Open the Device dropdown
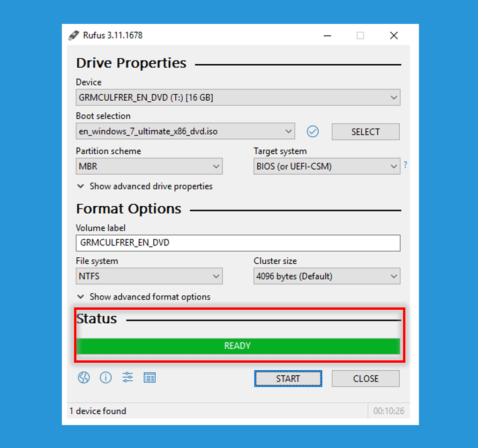Viewport: 478px width, 448px height. pyautogui.click(x=238, y=97)
